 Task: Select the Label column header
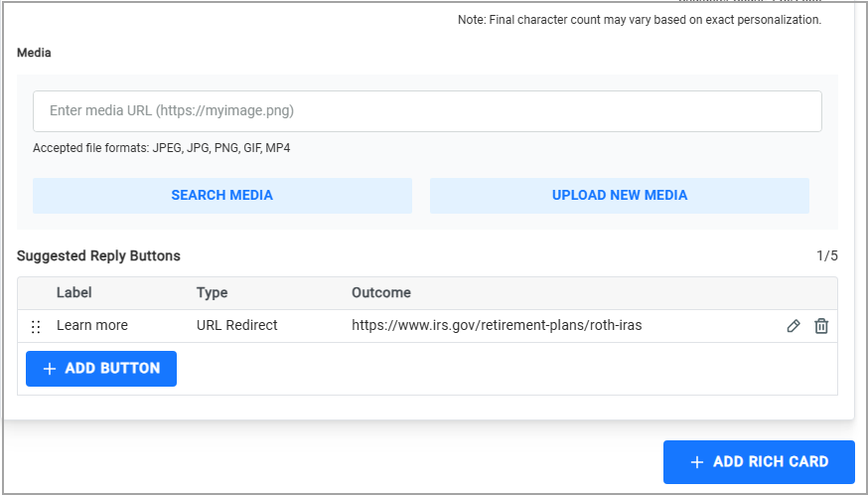pos(74,292)
